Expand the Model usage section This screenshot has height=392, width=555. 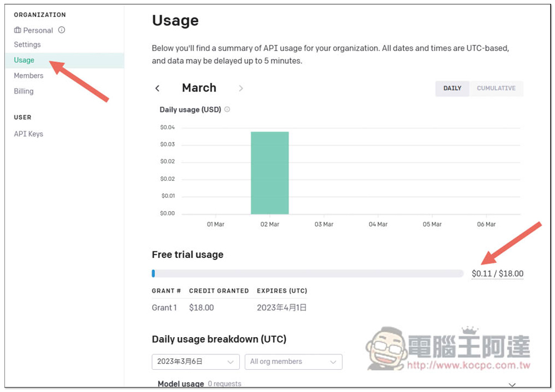click(512, 385)
